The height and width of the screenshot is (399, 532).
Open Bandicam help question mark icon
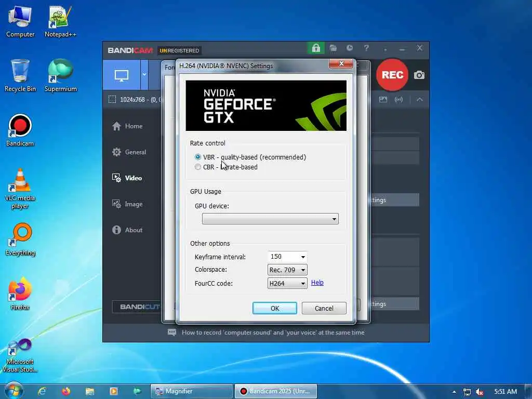[x=366, y=48]
